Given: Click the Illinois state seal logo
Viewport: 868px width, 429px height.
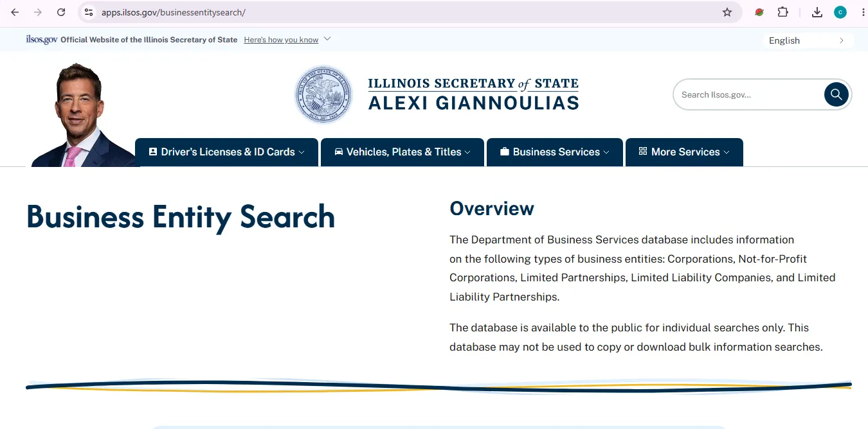Looking at the screenshot, I should click(x=323, y=94).
